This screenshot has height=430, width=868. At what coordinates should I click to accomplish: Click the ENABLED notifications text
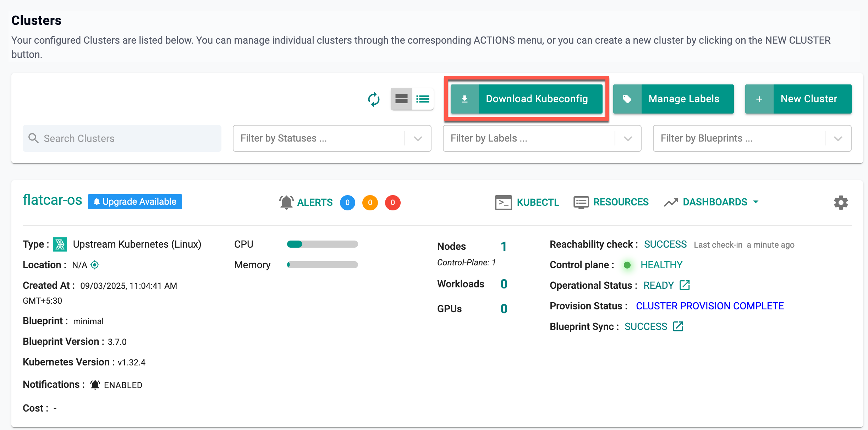[123, 385]
